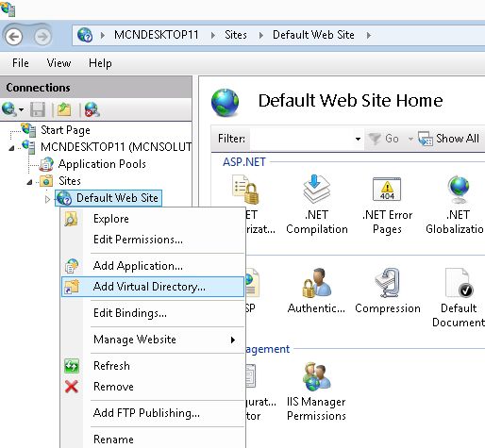
Task: Select the Start Page tree item
Action: tap(65, 130)
